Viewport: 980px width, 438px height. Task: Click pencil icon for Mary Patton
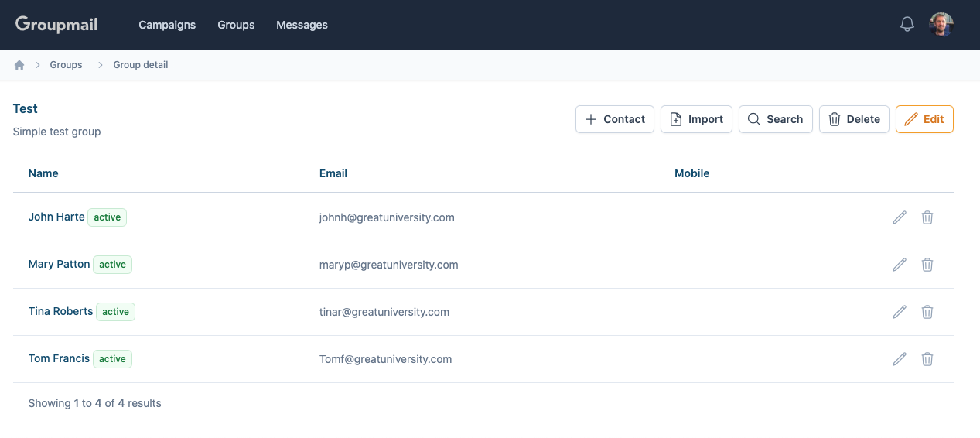pos(899,265)
